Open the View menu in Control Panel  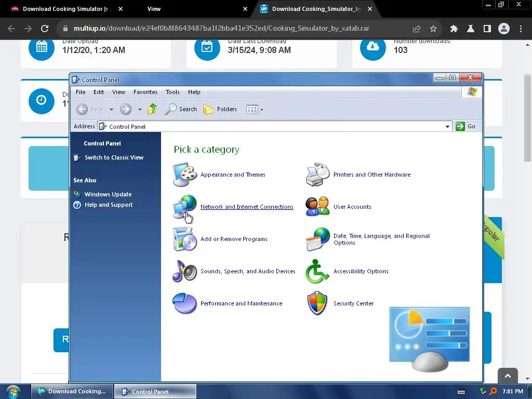(118, 92)
